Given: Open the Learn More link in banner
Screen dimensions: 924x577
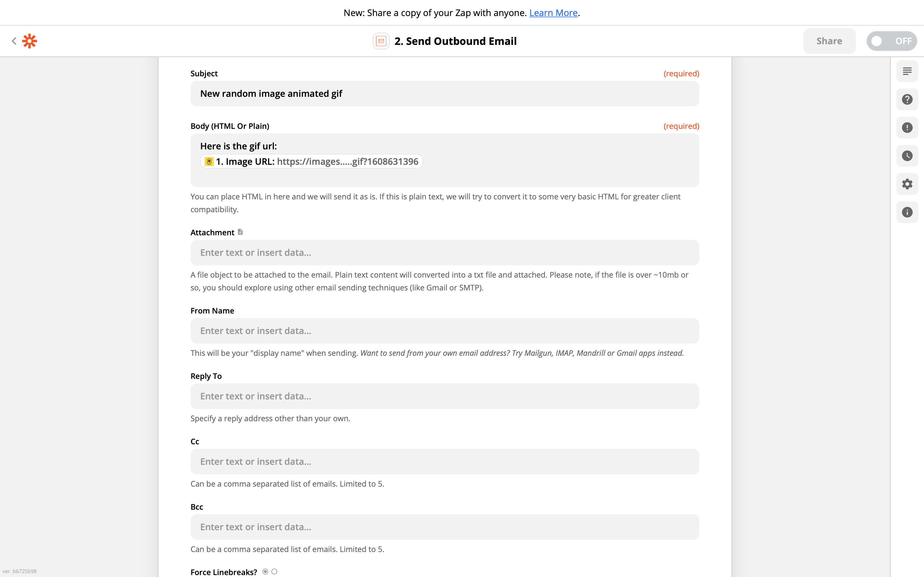Looking at the screenshot, I should pos(553,13).
